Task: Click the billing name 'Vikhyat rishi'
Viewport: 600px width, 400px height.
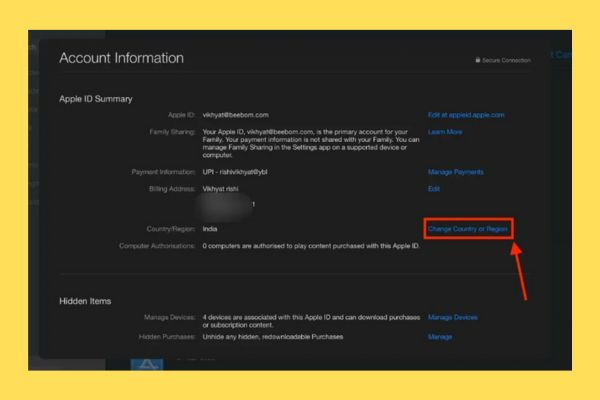Action: click(220, 189)
